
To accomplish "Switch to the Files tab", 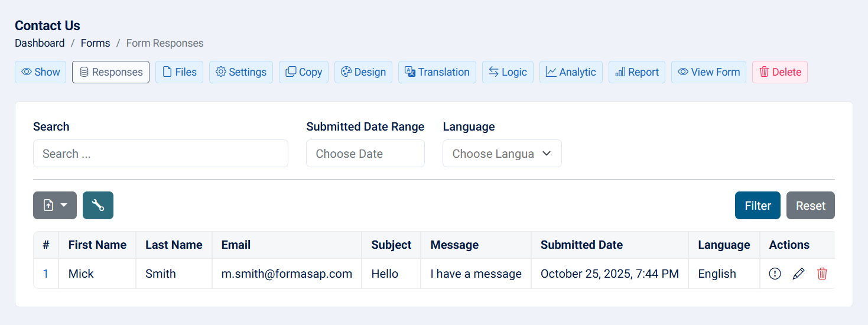I will pos(179,72).
